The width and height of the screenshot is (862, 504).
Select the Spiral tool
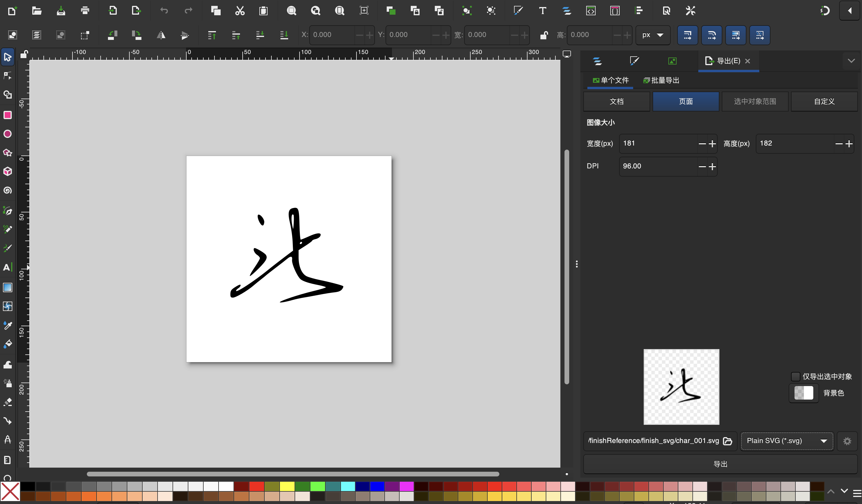8,190
